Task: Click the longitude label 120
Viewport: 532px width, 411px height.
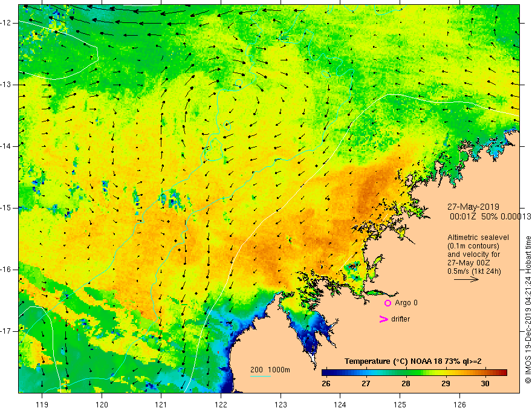Action: click(102, 404)
